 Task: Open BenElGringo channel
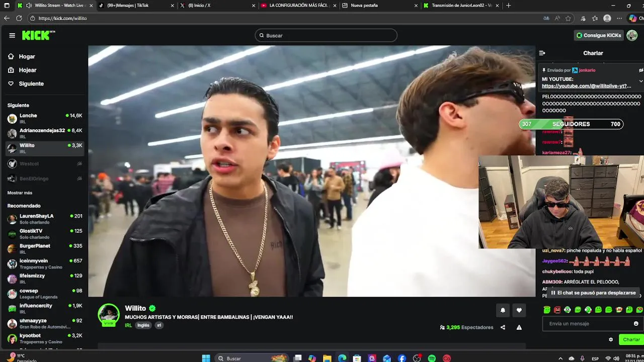pos(45,178)
